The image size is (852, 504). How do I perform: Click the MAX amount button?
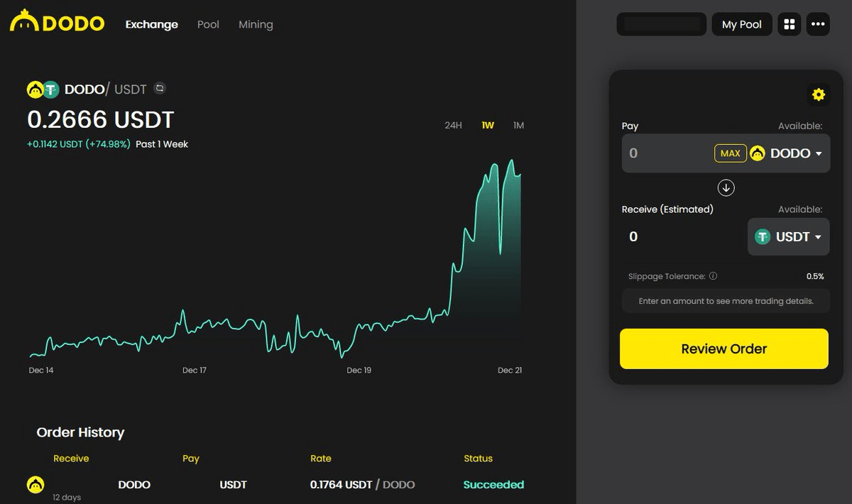(x=731, y=153)
